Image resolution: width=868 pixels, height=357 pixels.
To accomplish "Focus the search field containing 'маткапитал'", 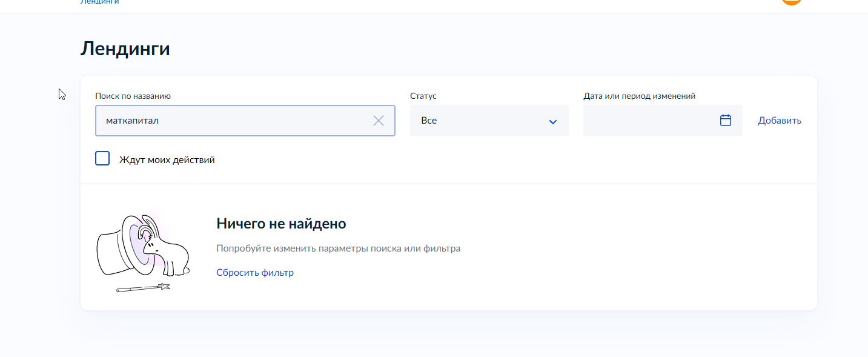I will (x=245, y=121).
